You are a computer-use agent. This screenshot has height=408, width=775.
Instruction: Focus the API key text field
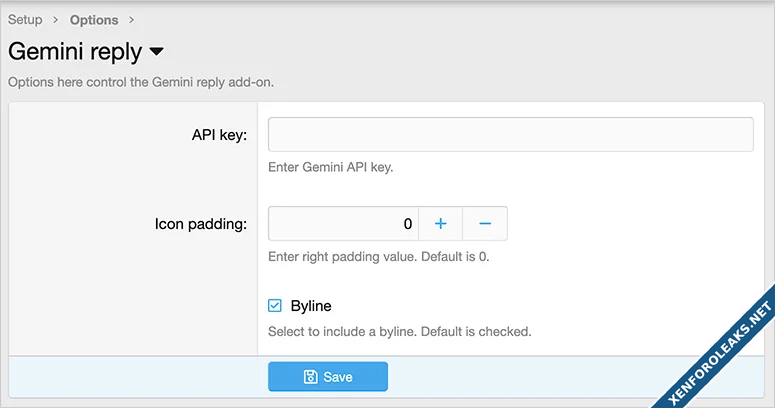pos(510,135)
